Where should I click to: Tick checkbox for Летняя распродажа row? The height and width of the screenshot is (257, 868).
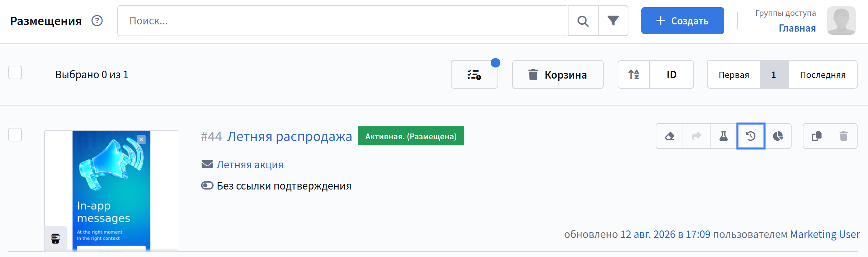click(x=15, y=135)
